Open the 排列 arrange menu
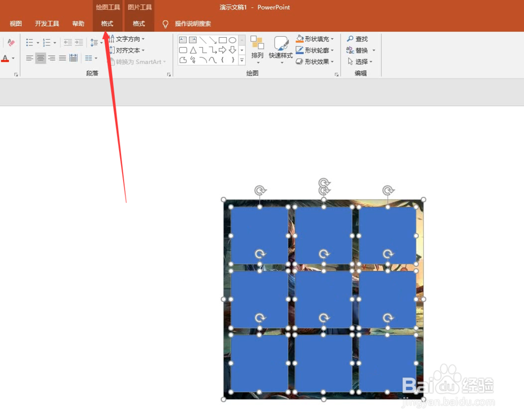The image size is (524, 420). pos(257,49)
